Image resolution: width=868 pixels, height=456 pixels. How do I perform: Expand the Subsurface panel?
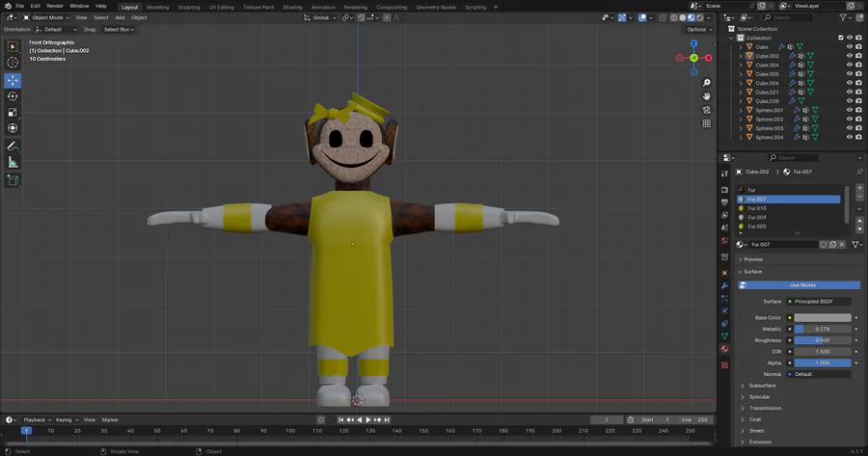pyautogui.click(x=762, y=386)
